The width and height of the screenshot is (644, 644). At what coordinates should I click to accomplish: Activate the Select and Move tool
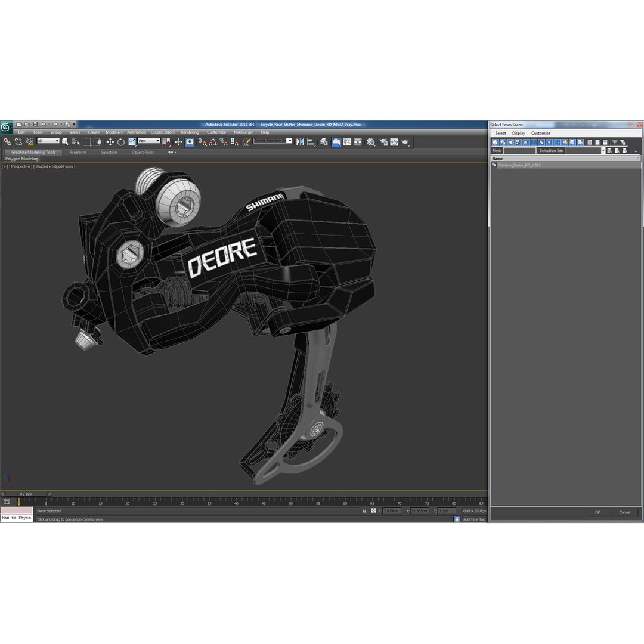point(110,142)
